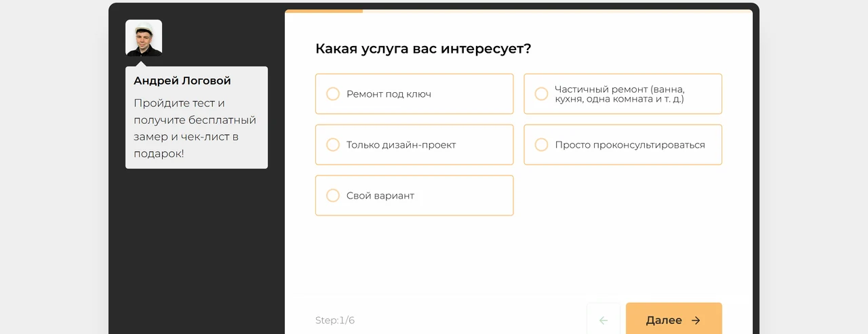The height and width of the screenshot is (334, 868).
Task: Click the 'Пройдите тест и получите' tooltip message
Action: point(195,128)
